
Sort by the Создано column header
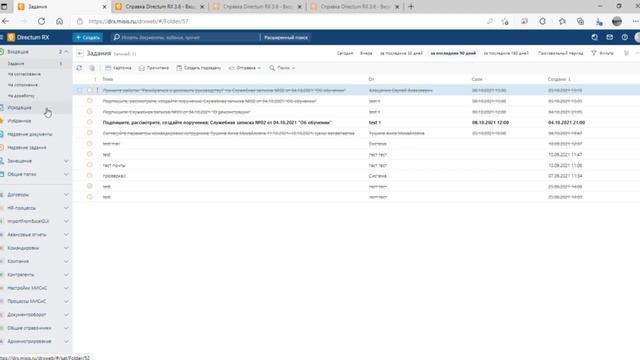click(x=559, y=79)
